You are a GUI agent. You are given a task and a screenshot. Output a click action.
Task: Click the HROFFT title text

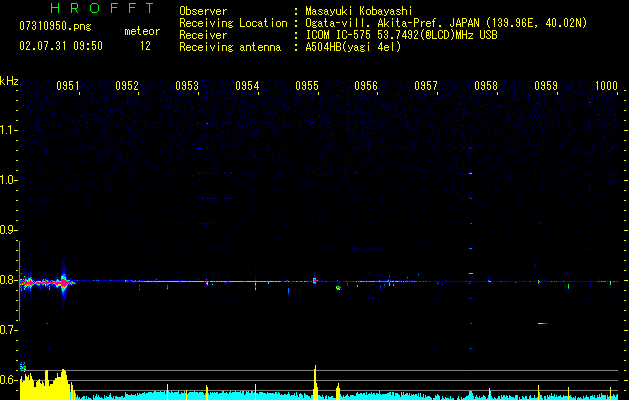point(103,8)
